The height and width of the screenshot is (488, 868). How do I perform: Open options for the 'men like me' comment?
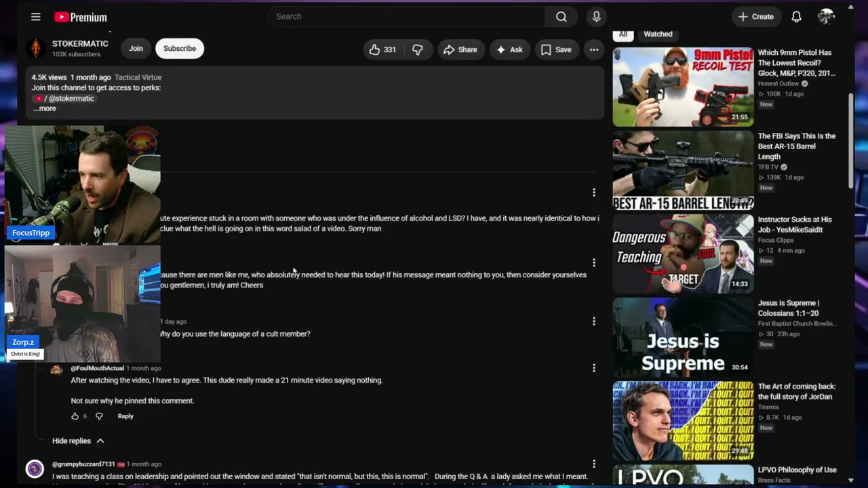(x=594, y=262)
